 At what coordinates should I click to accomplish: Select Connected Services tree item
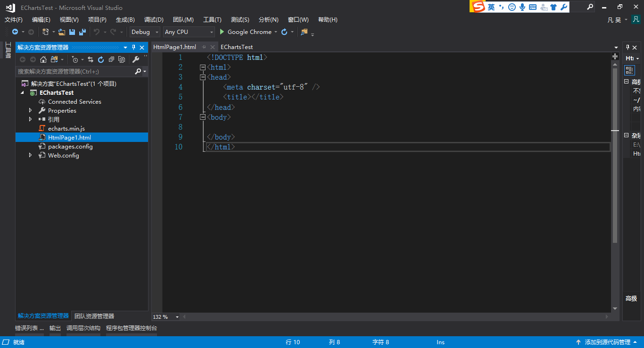click(x=74, y=101)
